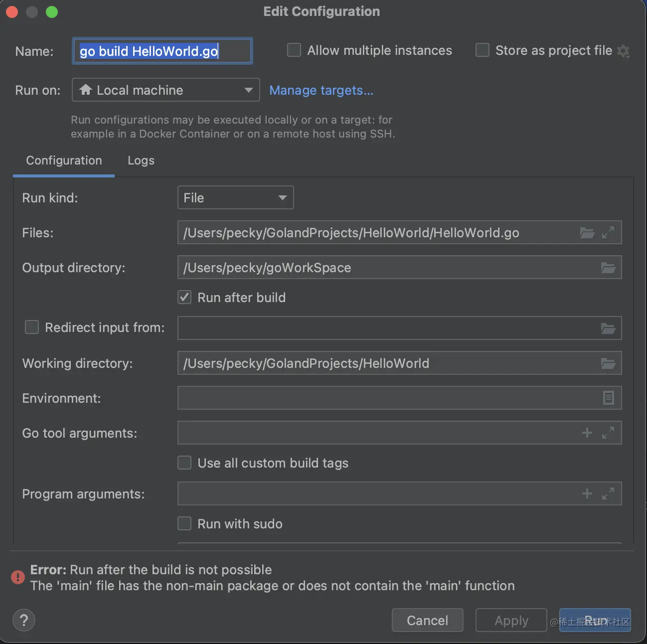647x644 pixels.
Task: Click inside the Name text field
Action: pos(162,51)
